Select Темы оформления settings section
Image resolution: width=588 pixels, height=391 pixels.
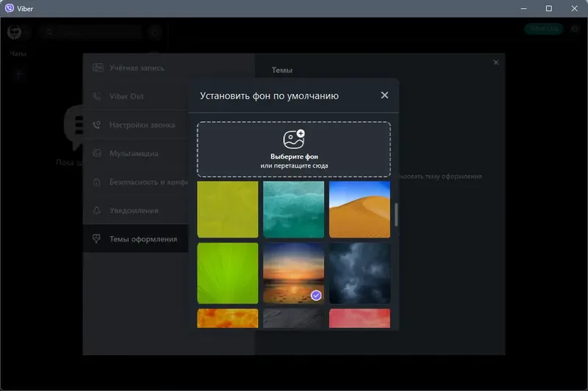136,239
